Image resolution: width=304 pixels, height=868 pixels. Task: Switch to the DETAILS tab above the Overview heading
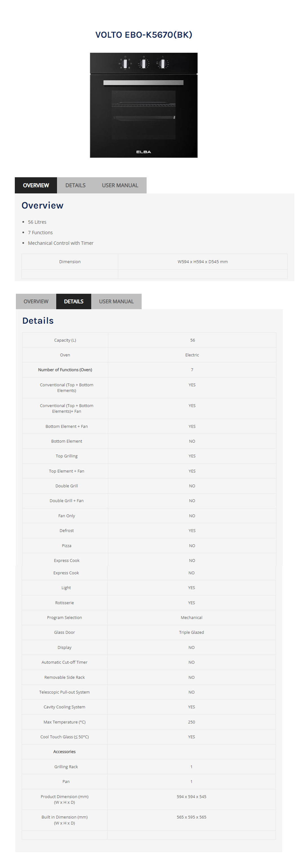(x=75, y=185)
